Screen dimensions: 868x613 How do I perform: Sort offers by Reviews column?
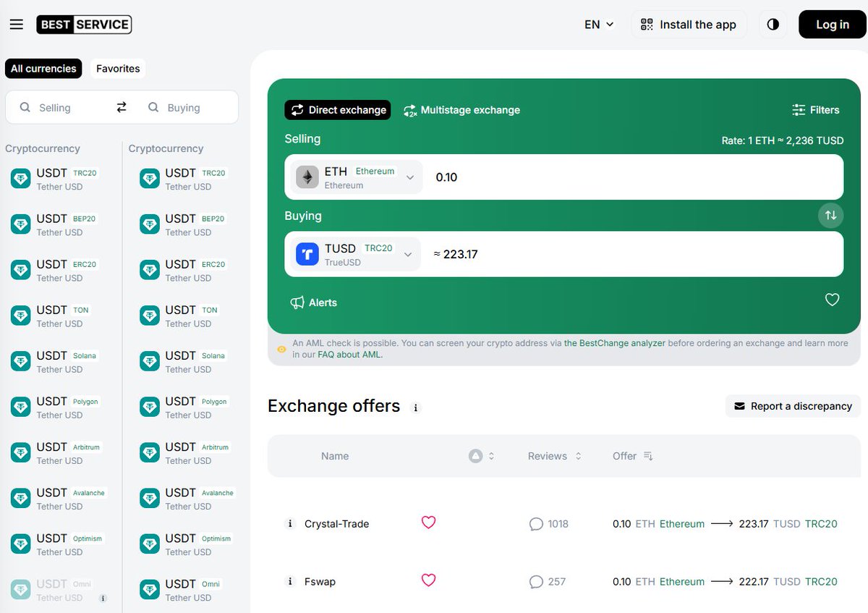click(x=555, y=456)
